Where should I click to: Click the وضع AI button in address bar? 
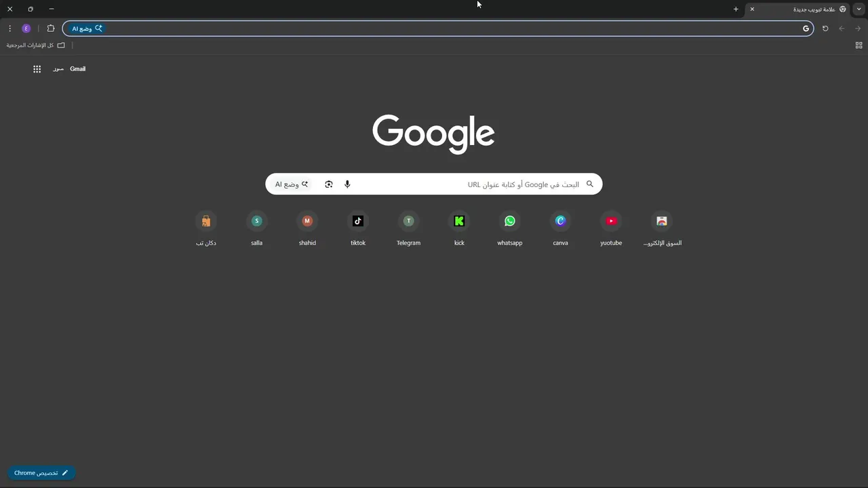coord(87,28)
